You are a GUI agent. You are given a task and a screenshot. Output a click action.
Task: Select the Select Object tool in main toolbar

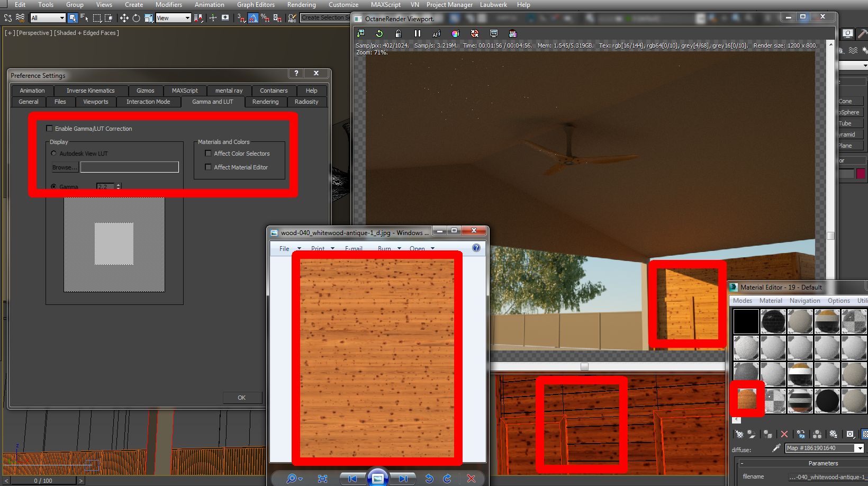point(73,18)
